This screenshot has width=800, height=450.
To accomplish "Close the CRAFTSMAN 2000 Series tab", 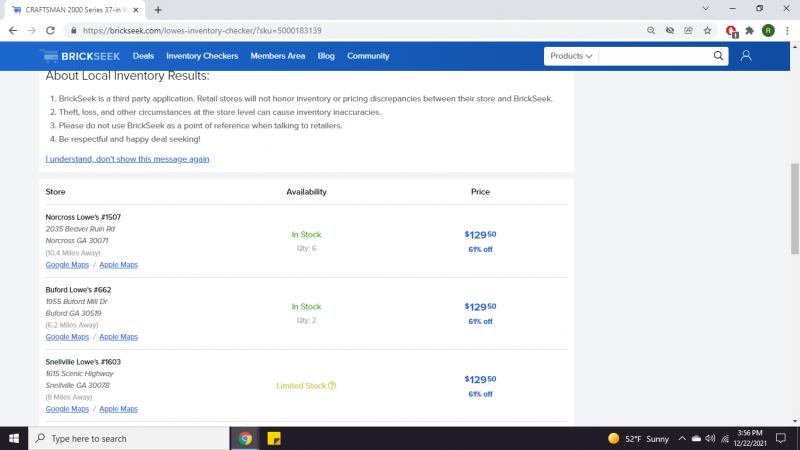I will pyautogui.click(x=136, y=10).
